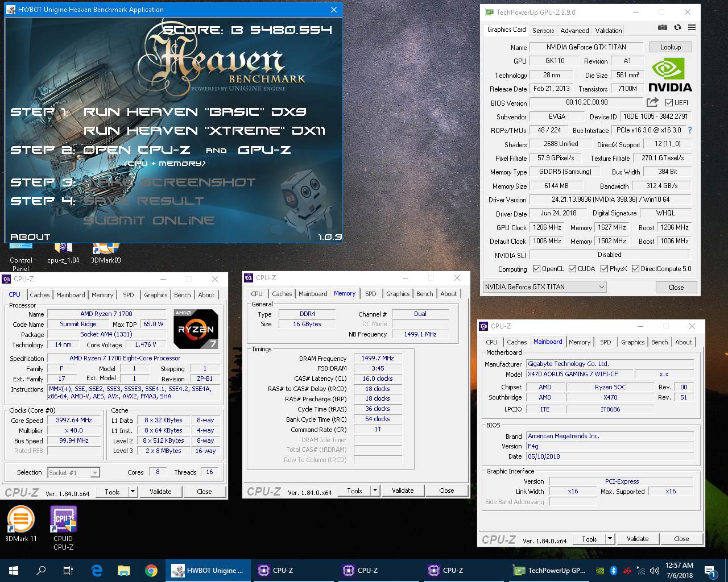Screen dimensions: 728x582
Task: Open the SPD tab in CPU-Z Memory window
Action: 371,294
